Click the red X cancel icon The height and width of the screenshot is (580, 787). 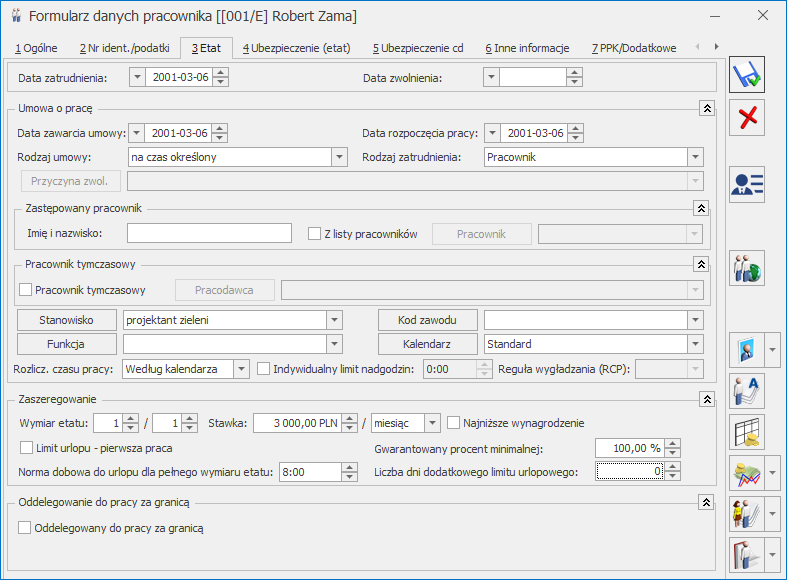click(746, 118)
